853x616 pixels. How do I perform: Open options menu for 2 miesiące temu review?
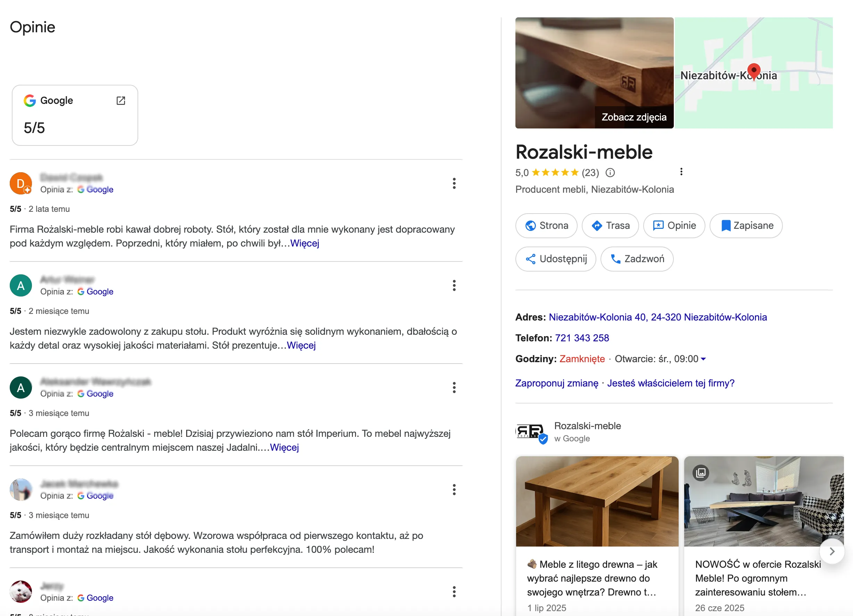click(454, 285)
